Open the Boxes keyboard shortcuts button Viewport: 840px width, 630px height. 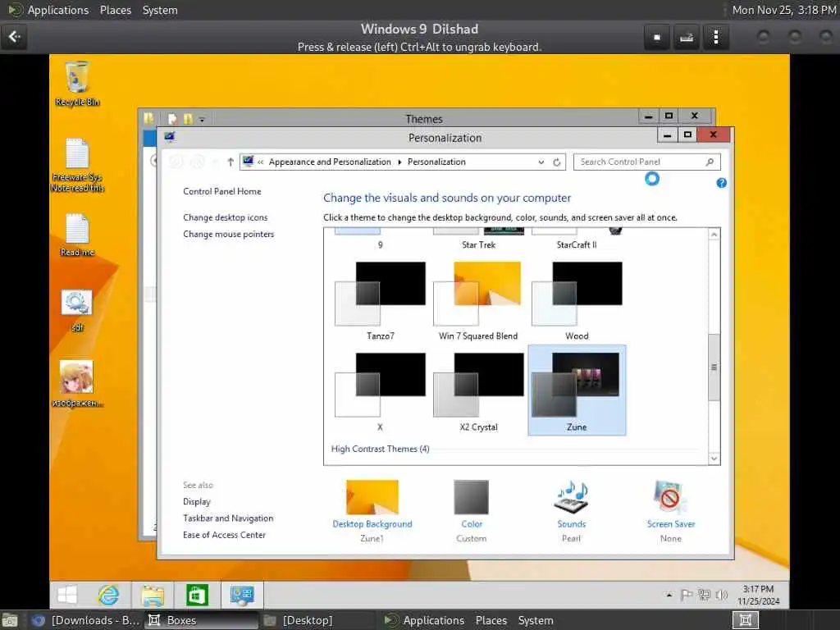pyautogui.click(x=687, y=37)
